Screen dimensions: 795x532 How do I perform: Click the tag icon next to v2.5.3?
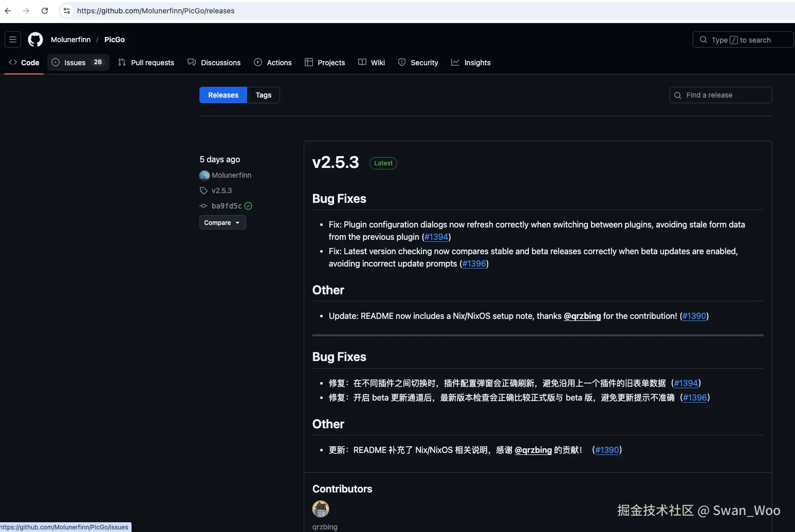tap(204, 191)
